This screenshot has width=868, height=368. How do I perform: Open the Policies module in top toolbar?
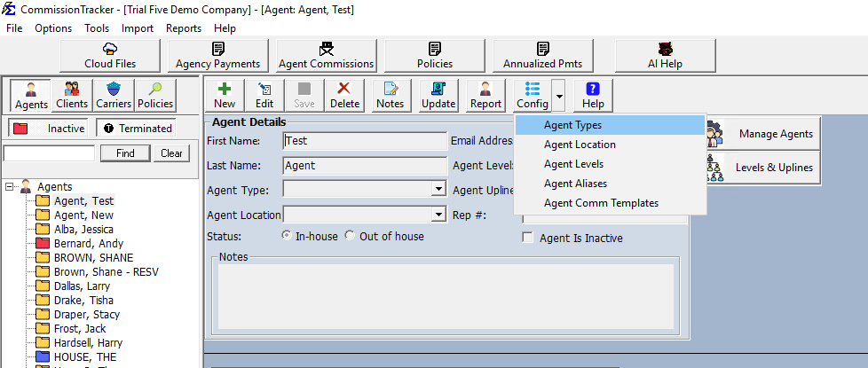pyautogui.click(x=435, y=56)
